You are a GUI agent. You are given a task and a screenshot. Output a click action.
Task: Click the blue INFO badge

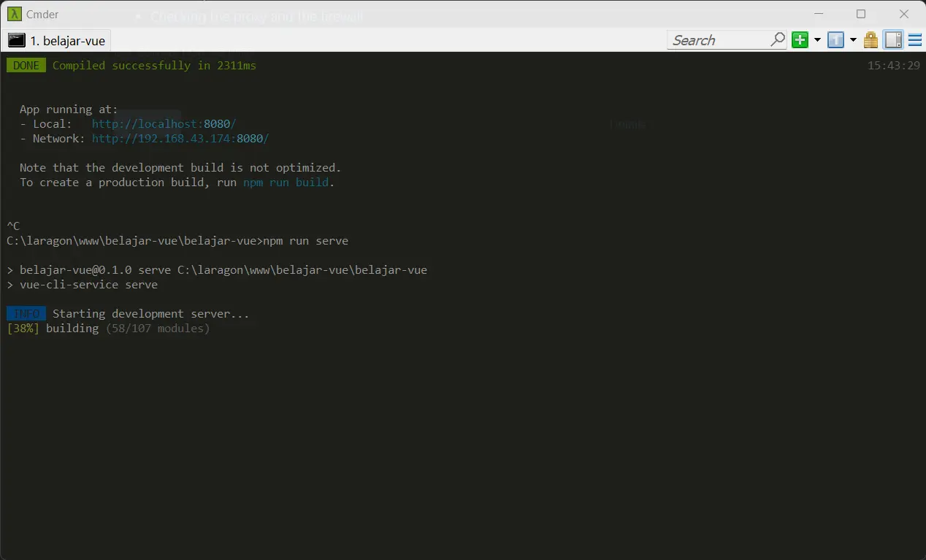click(x=26, y=314)
